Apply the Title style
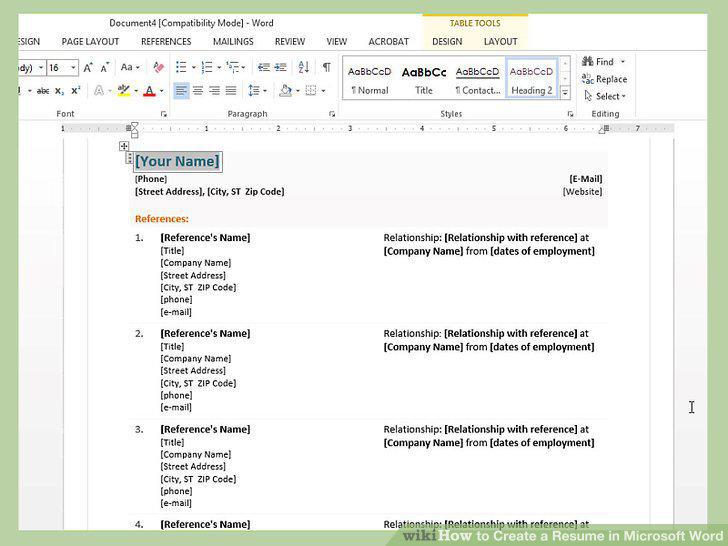The image size is (728, 546). [x=424, y=79]
